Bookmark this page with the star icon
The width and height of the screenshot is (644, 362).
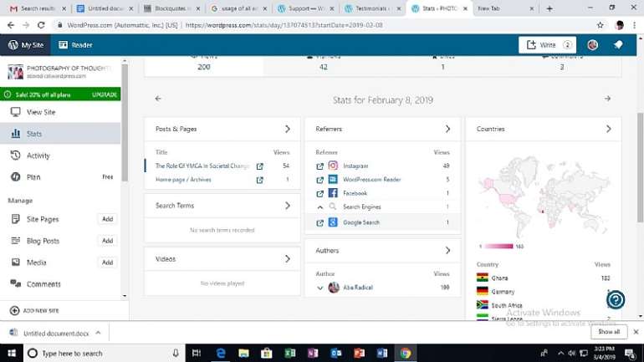click(600, 25)
